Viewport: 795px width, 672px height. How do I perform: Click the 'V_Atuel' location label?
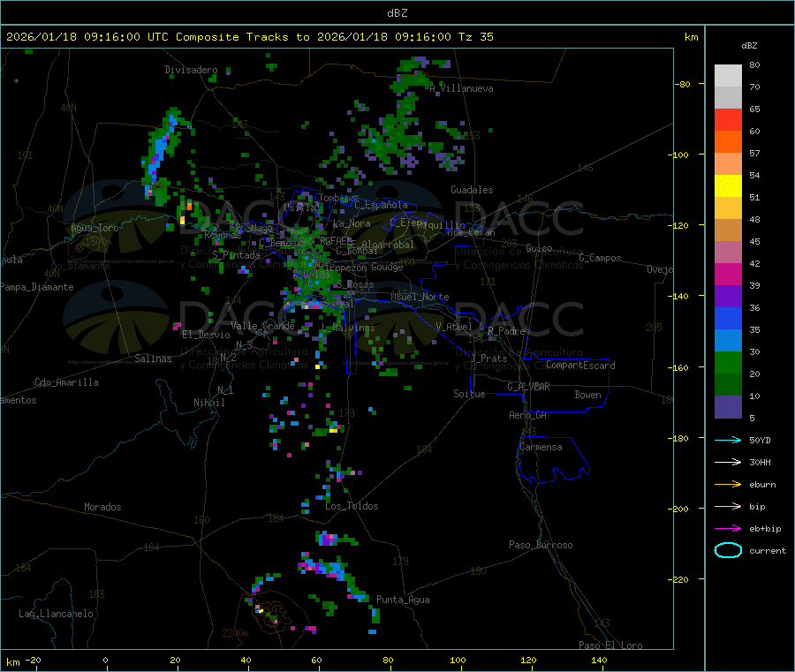[x=454, y=327]
